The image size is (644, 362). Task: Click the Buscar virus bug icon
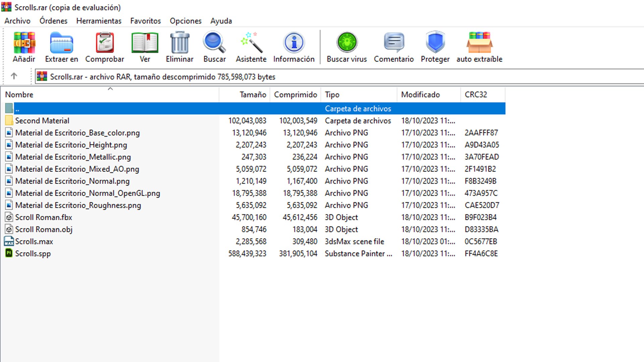pos(346,43)
